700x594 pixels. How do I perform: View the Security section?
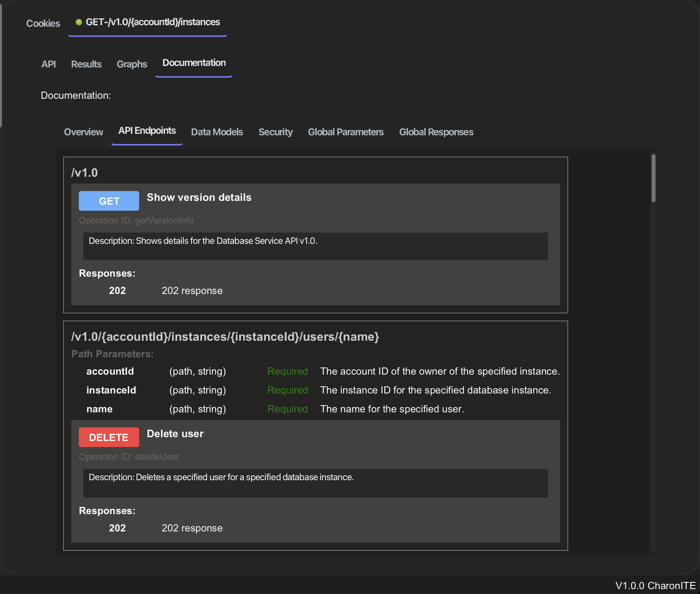tap(275, 132)
